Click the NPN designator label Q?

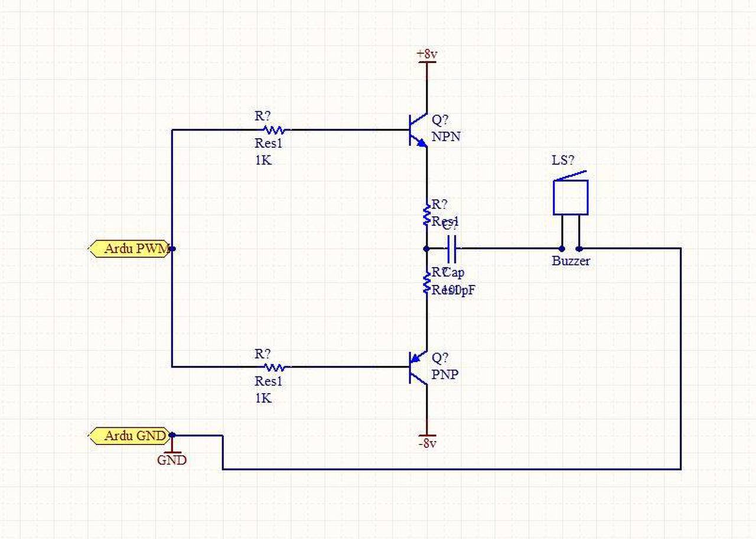click(440, 120)
